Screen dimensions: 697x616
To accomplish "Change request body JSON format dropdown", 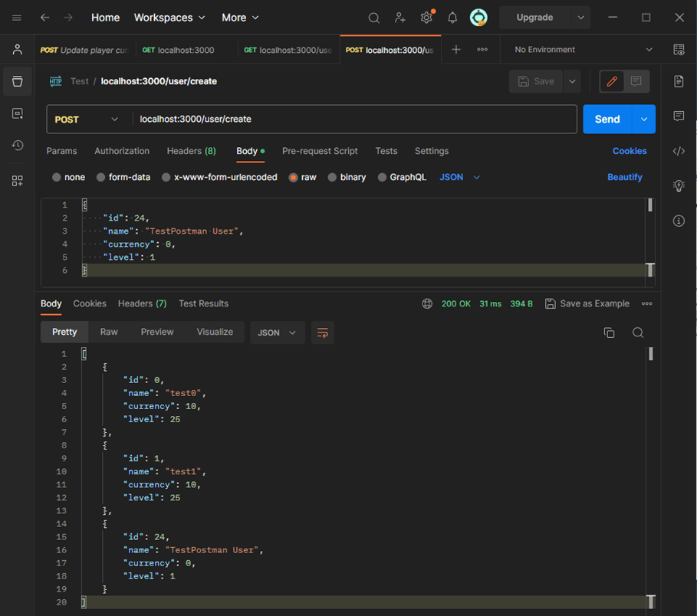I will click(x=459, y=177).
